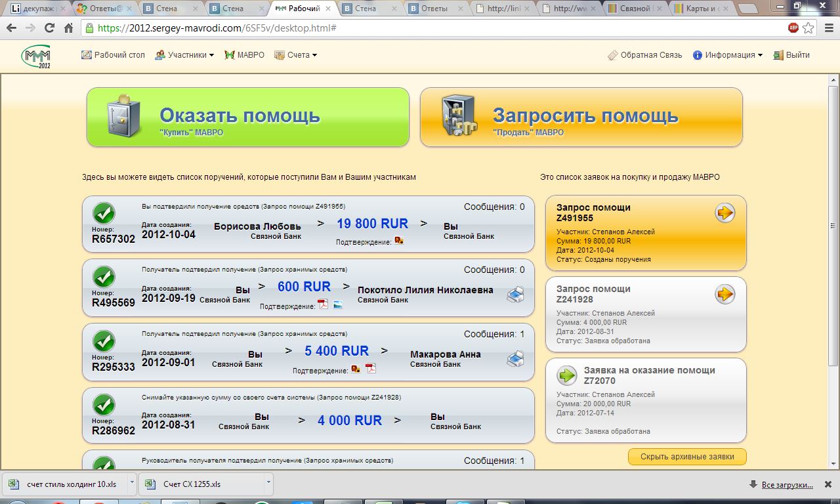The width and height of the screenshot is (840, 504).
Task: Open image confirmation for 5 400 RUR order
Action: (x=355, y=369)
